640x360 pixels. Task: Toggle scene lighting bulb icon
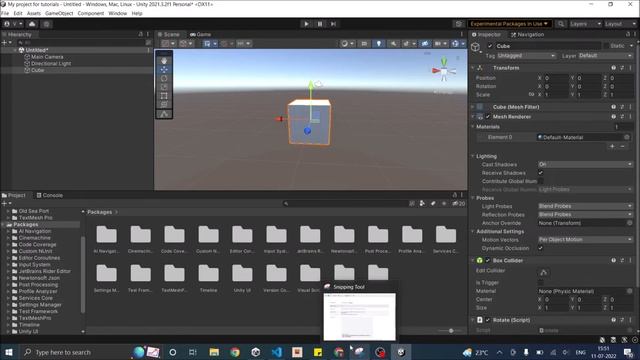click(x=379, y=44)
